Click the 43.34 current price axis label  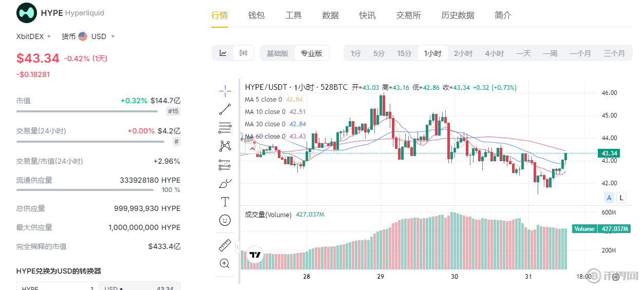click(x=610, y=153)
